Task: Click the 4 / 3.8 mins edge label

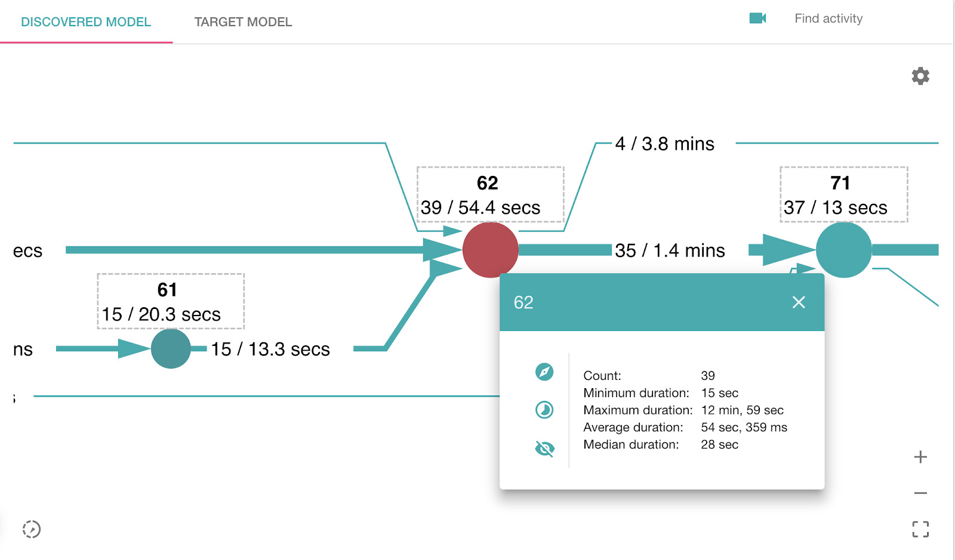Action: click(x=664, y=144)
